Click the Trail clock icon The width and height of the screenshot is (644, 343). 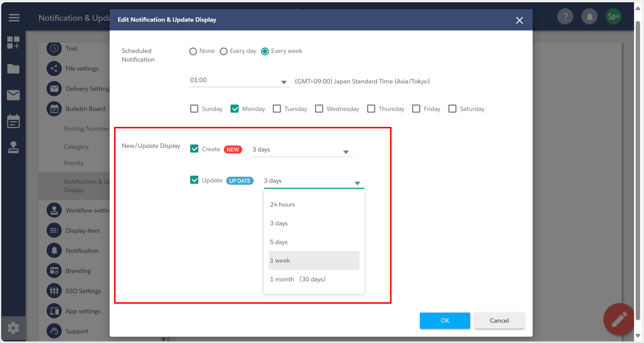point(54,48)
